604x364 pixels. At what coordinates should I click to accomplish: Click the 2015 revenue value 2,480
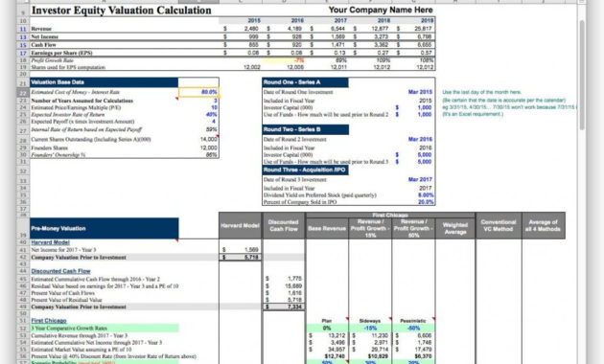tap(251, 29)
